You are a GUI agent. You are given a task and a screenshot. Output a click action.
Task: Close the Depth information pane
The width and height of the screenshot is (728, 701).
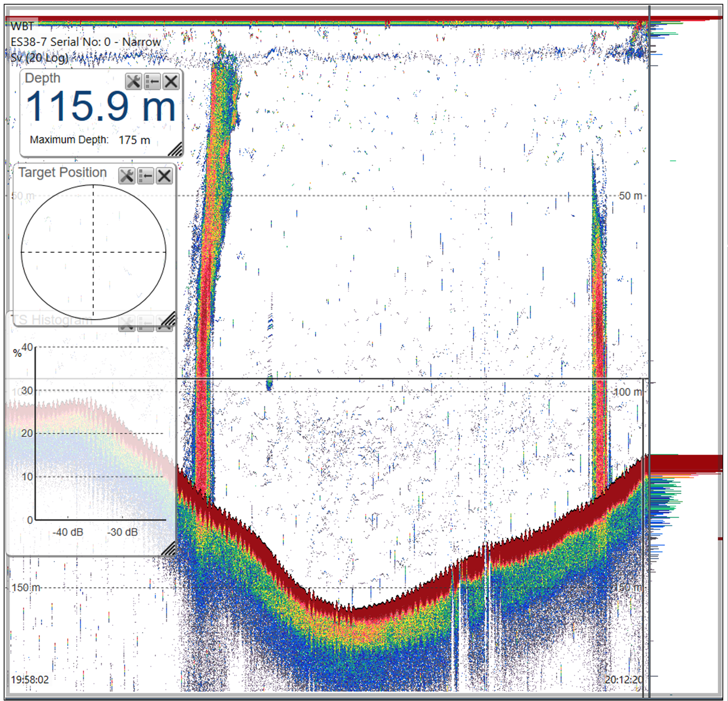[171, 81]
